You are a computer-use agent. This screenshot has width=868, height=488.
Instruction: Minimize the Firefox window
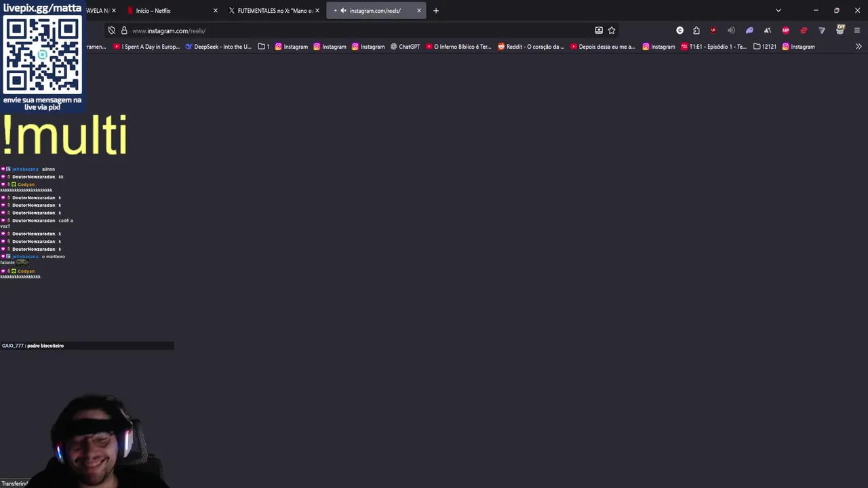[816, 11]
